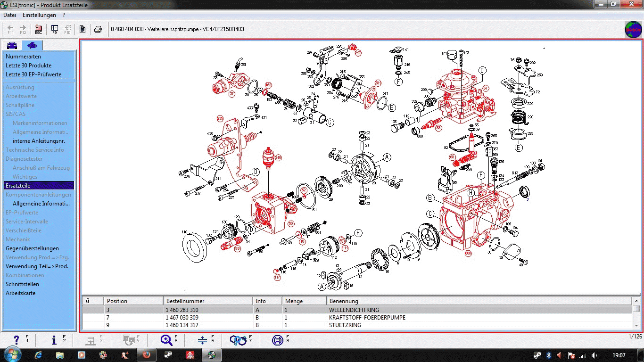Open Allgemeine Informati... under Komponentenanleitungen

(x=41, y=204)
